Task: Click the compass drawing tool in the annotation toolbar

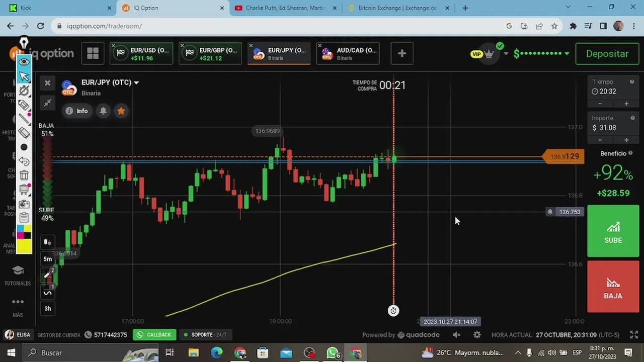Action: click(24, 90)
